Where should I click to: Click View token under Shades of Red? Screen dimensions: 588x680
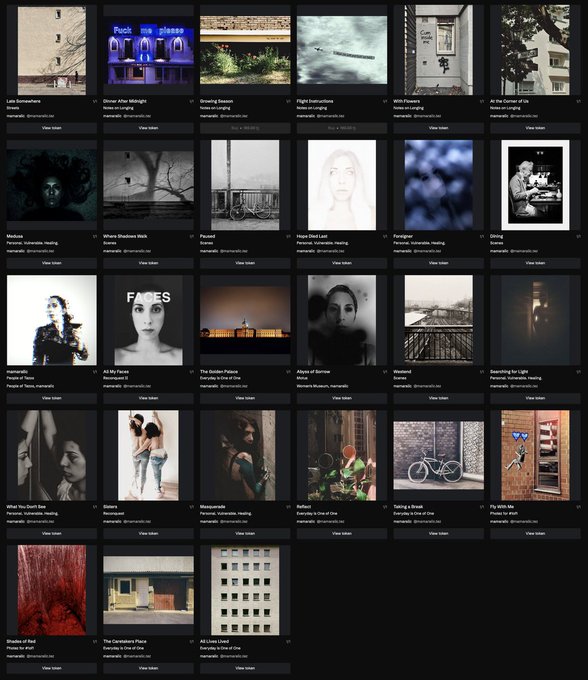[52, 668]
